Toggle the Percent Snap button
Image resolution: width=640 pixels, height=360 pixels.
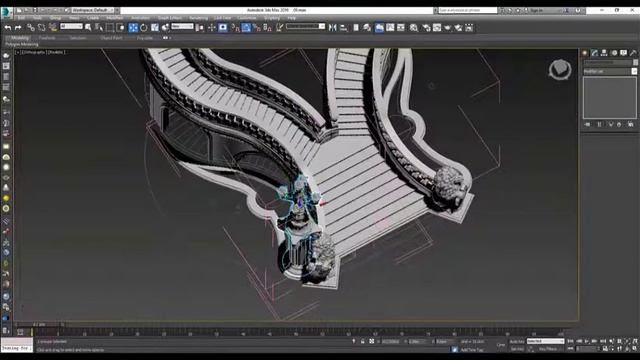pyautogui.click(x=257, y=27)
